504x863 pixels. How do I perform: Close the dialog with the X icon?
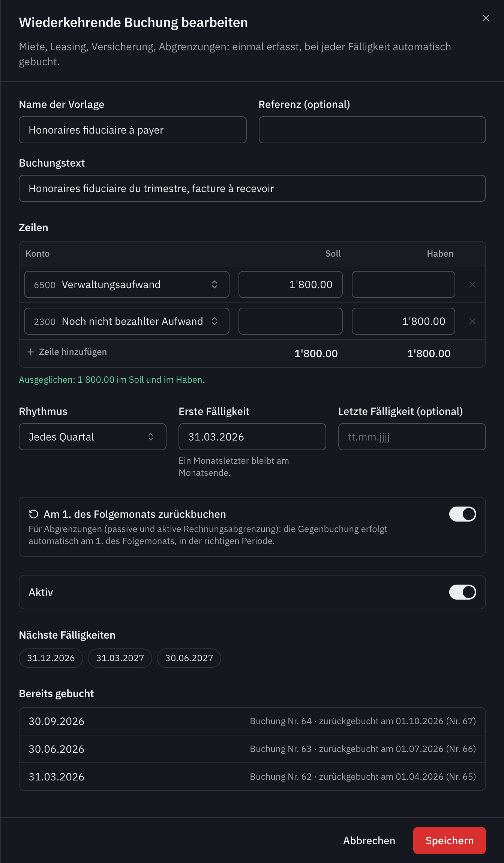tap(486, 18)
